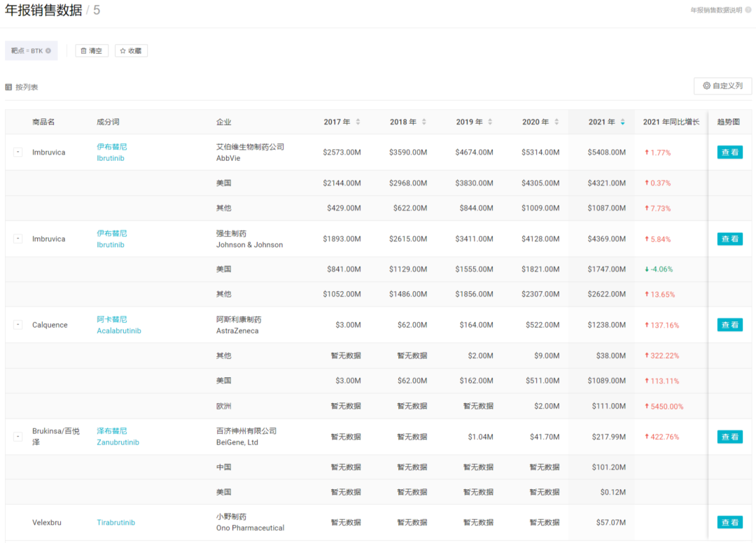Select the AstraZeneca company name
756x543 pixels.
pyautogui.click(x=237, y=330)
